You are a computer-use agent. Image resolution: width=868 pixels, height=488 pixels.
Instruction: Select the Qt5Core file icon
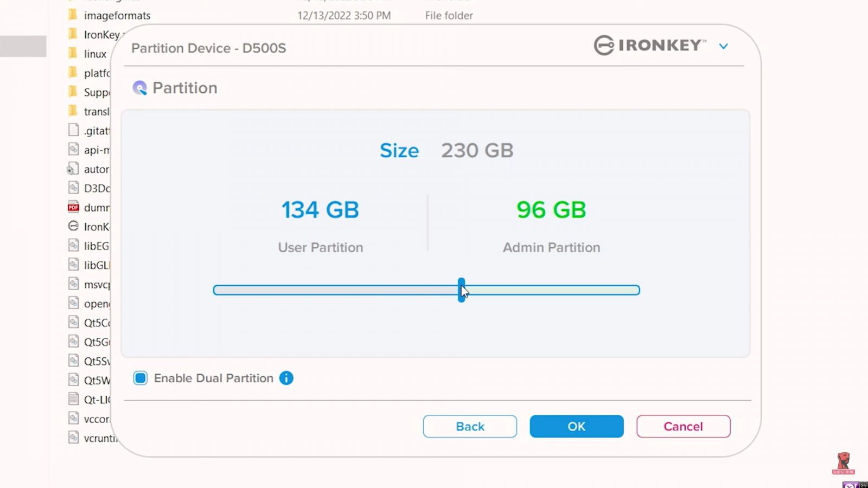coord(73,322)
